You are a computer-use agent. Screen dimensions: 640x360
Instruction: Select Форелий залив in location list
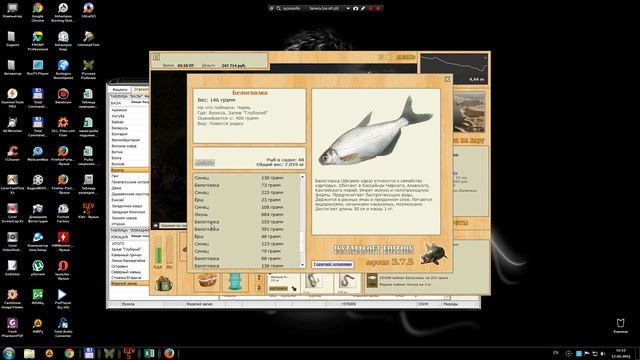(129, 283)
